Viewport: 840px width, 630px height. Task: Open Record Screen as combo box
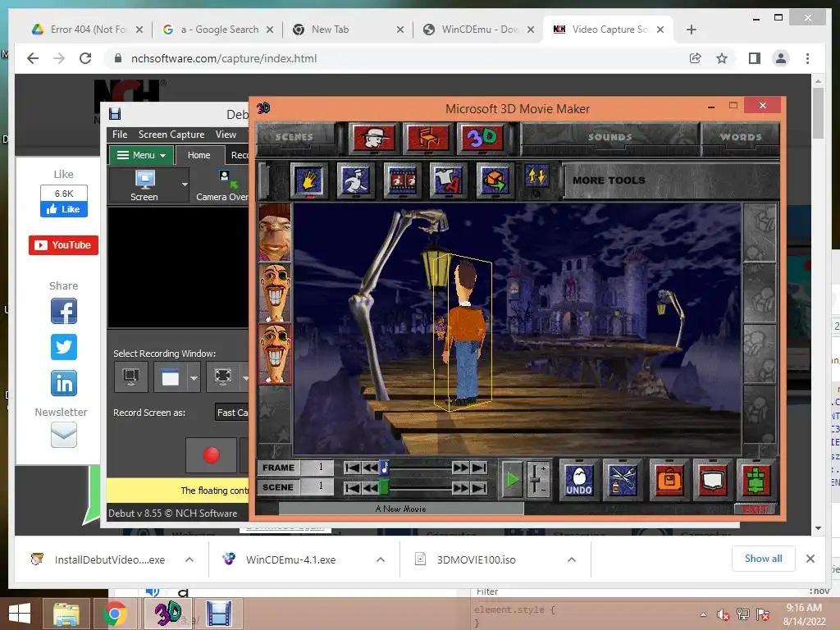(x=232, y=413)
